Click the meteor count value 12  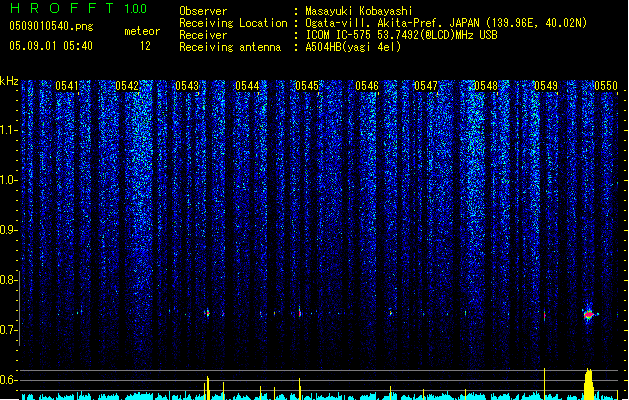tap(145, 46)
